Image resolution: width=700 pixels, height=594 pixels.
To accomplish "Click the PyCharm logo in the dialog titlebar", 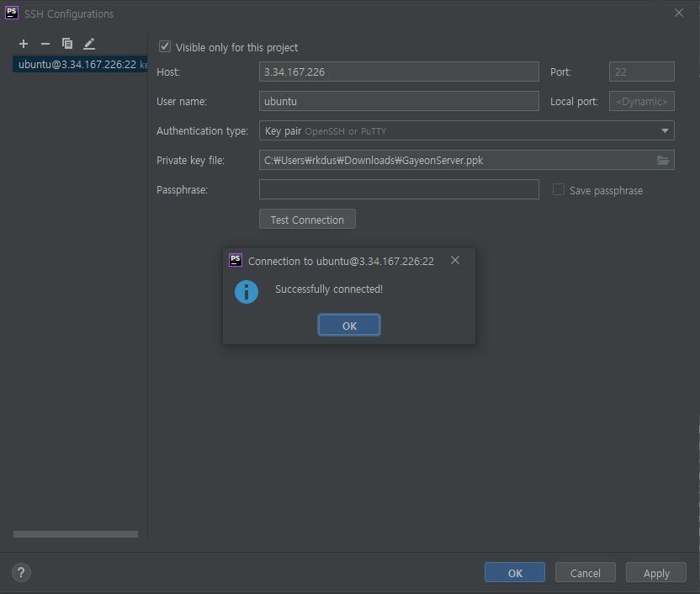I will click(11, 13).
